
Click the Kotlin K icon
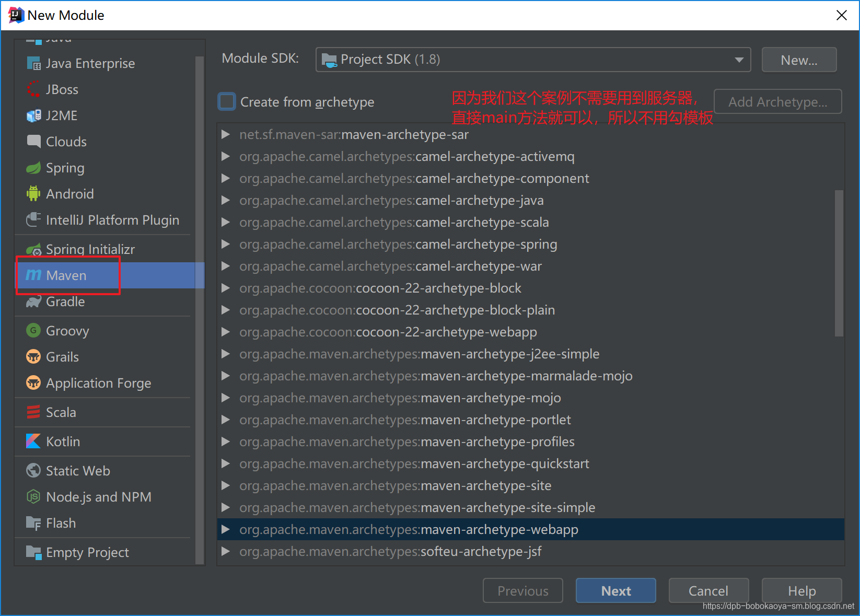tap(33, 441)
